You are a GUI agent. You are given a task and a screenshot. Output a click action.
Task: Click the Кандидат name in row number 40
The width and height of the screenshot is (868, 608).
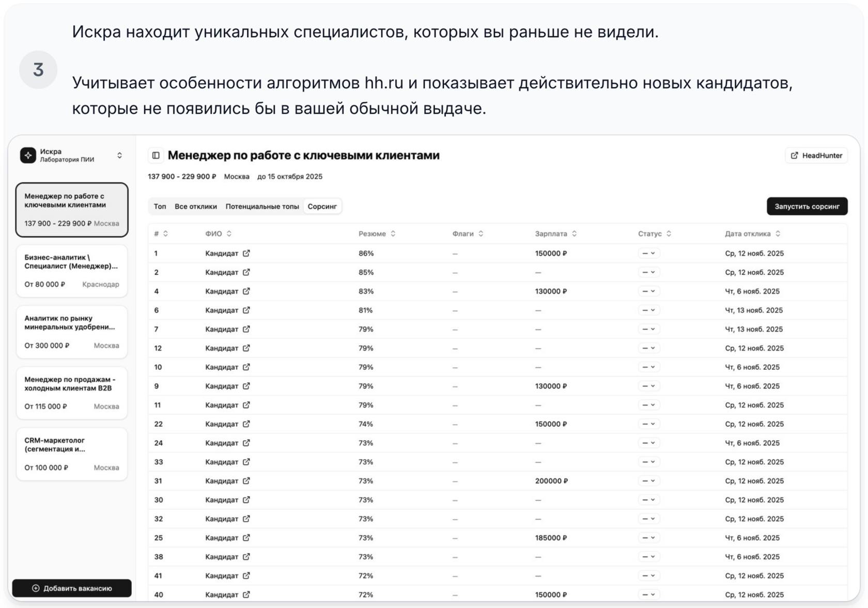[x=222, y=595]
